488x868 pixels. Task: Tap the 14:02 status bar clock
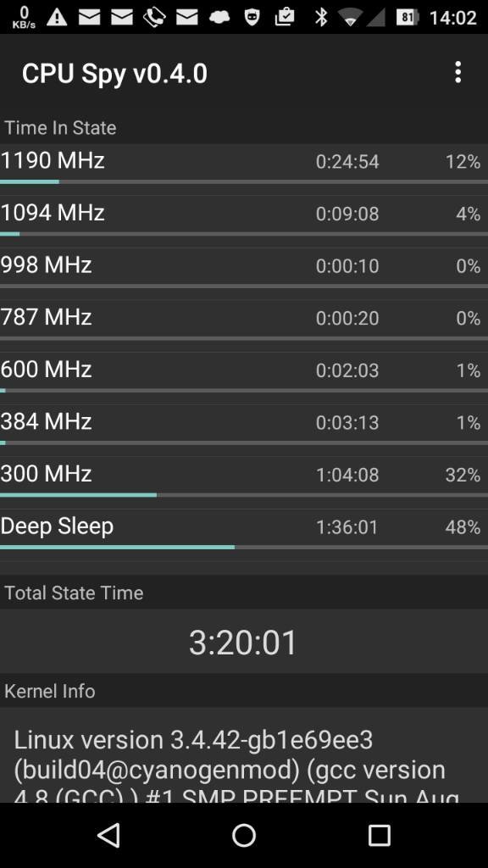click(452, 18)
